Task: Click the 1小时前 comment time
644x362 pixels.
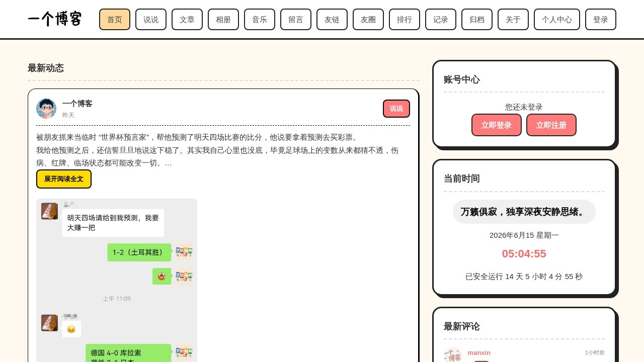Action: [x=595, y=353]
